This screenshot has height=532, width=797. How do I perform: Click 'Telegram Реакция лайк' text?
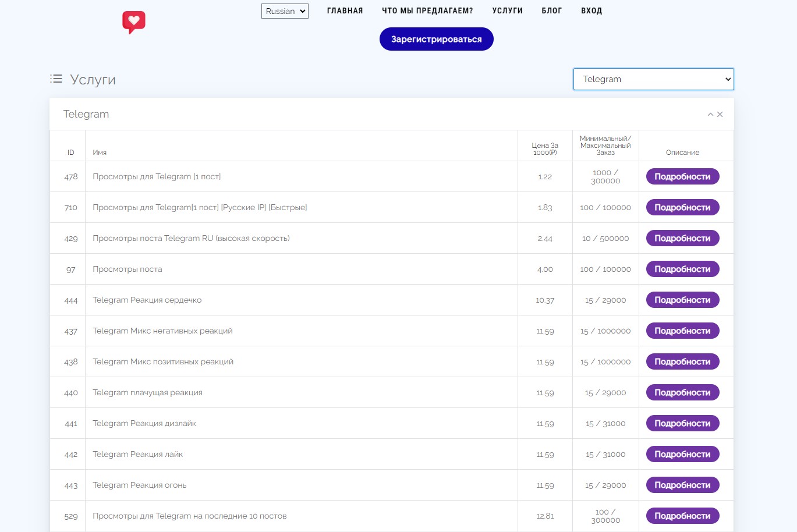(137, 454)
